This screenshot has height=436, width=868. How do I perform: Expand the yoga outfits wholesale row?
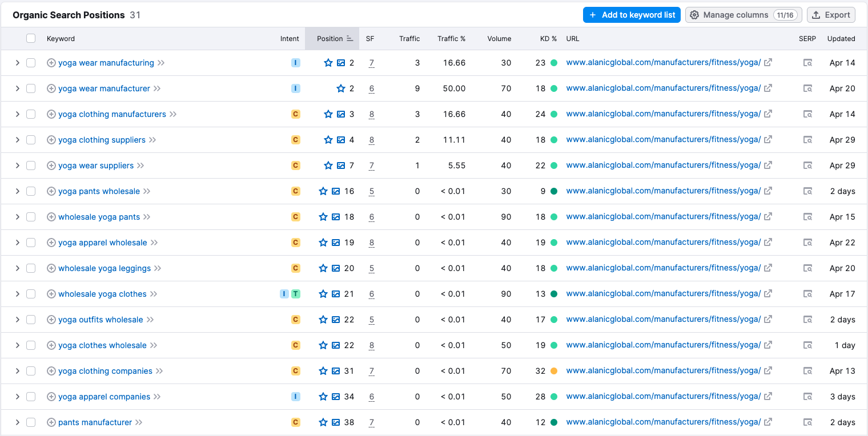point(17,320)
